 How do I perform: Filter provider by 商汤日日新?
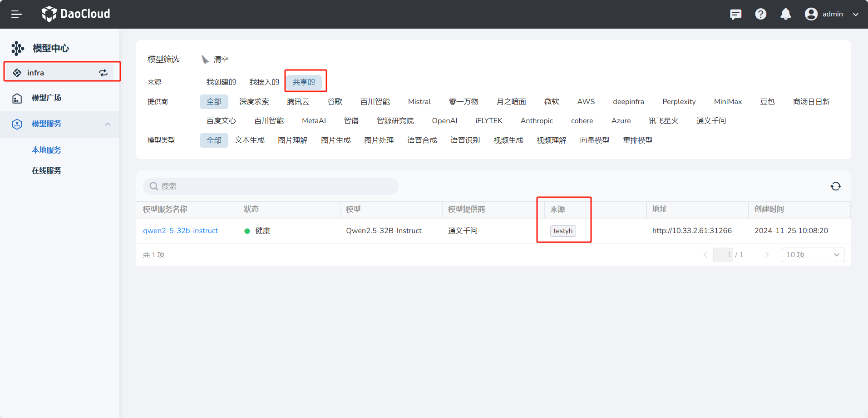click(811, 102)
